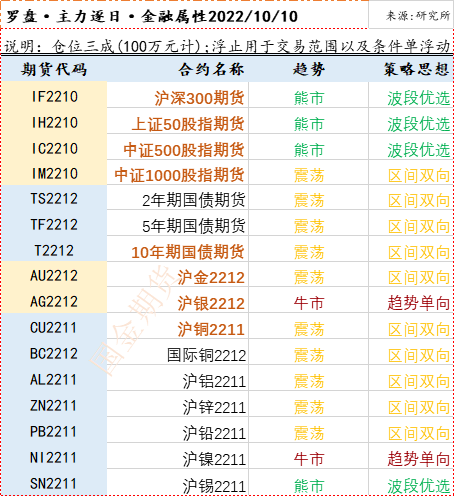
Task: Click 趋势单向 strategy in the AG2212 row
Action: [x=419, y=303]
